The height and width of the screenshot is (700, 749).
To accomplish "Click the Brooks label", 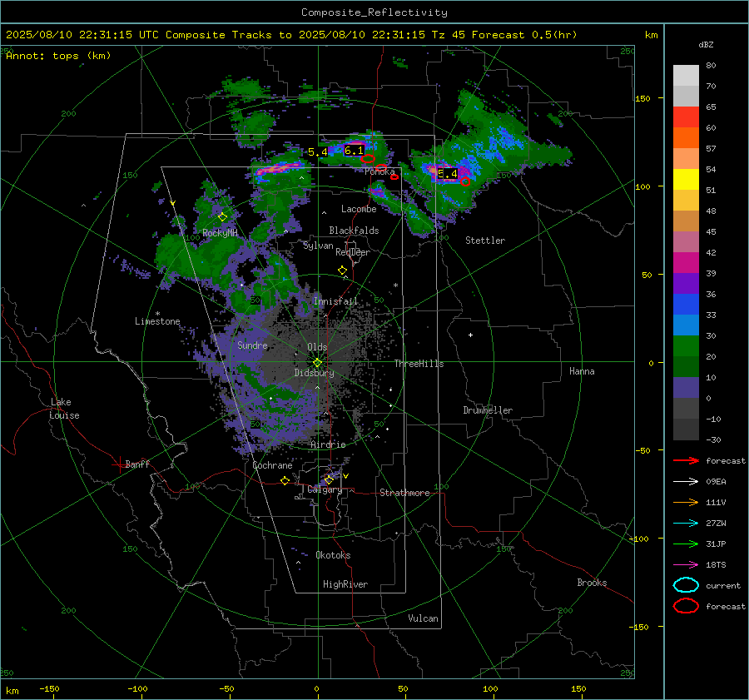I will 592,583.
